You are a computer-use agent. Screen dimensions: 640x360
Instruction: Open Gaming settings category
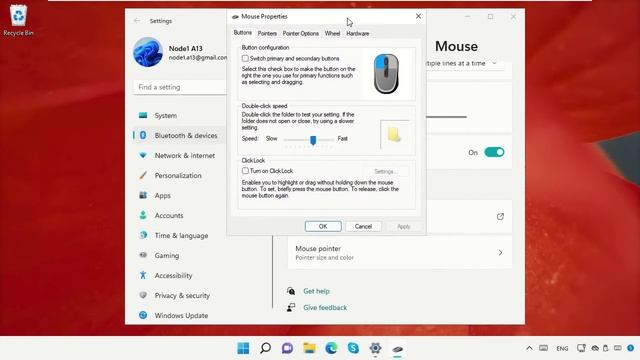tap(180, 256)
